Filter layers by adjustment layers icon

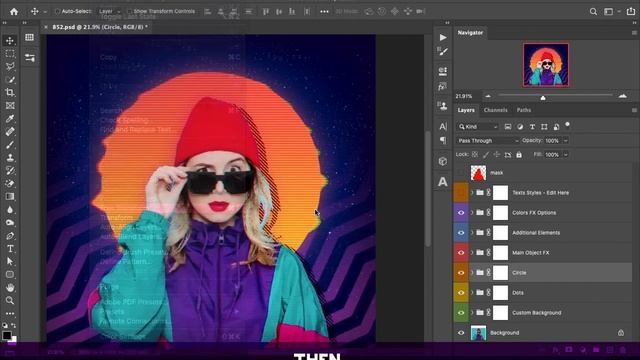pyautogui.click(x=520, y=127)
